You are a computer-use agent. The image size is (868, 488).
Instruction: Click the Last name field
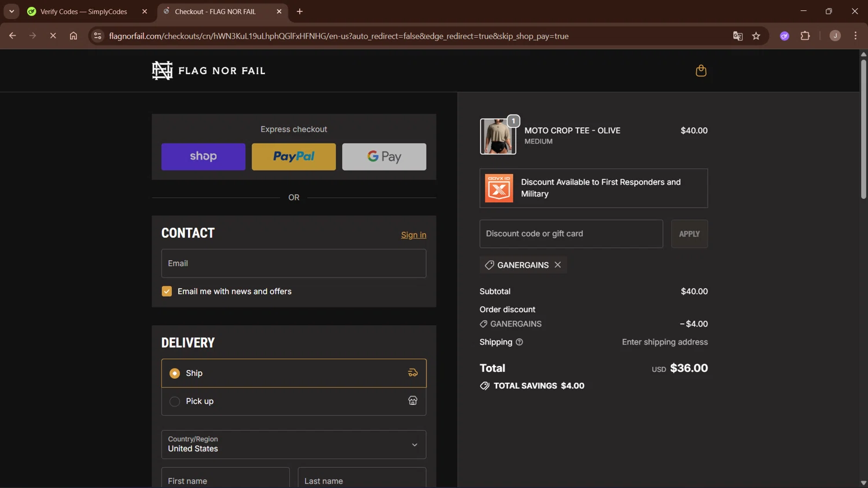point(362,478)
